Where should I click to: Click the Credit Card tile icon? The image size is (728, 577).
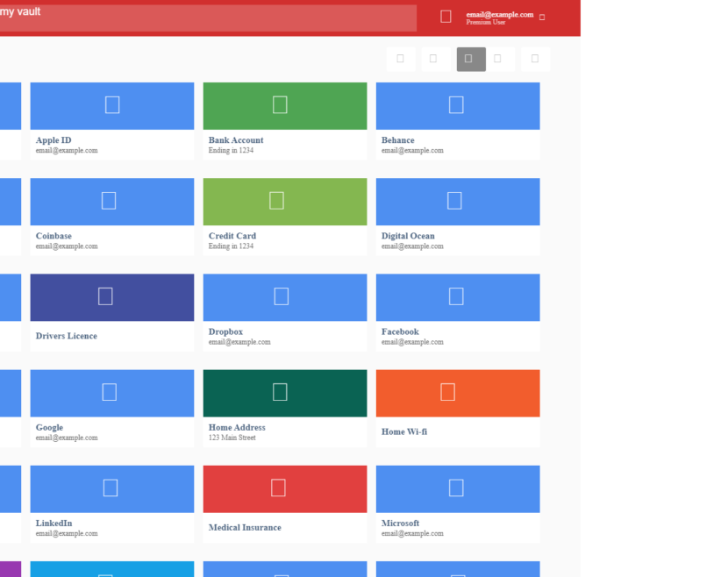pyautogui.click(x=276, y=201)
